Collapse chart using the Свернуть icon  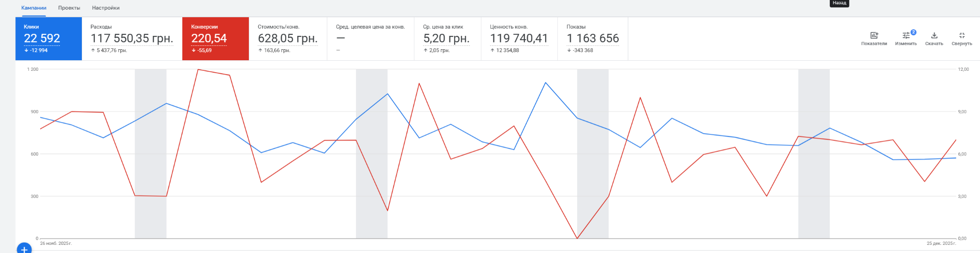click(962, 36)
